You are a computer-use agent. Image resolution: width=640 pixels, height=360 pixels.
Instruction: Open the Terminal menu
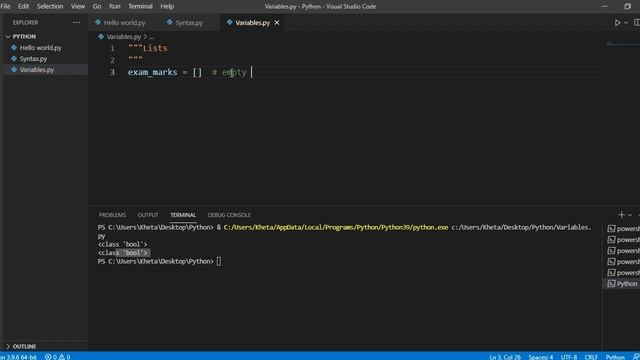pyautogui.click(x=140, y=7)
